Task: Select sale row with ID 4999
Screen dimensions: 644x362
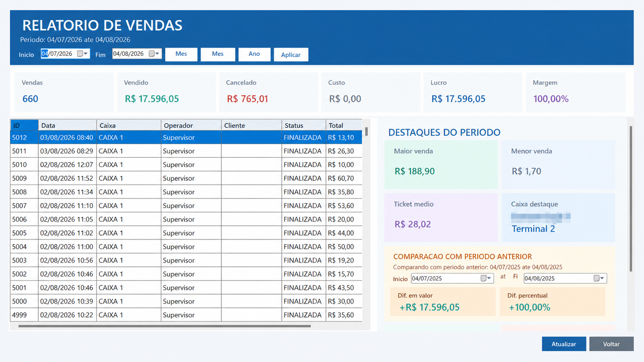Action: pos(186,315)
